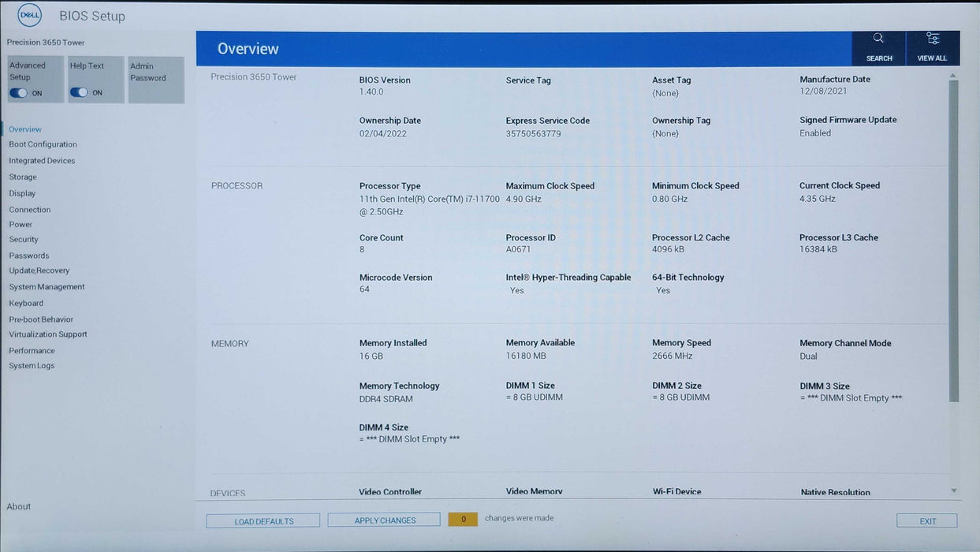Click Minimum Clock Speed 0.80 GHz
This screenshot has width=980, height=552.
tap(670, 200)
